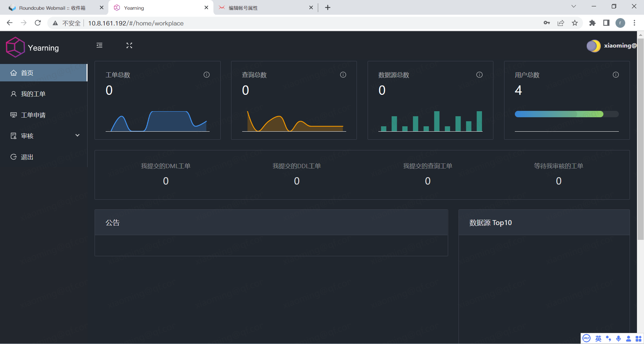Screen dimensions: 644x344
Task: Click info icon on 工单总数 card
Action: pos(207,75)
